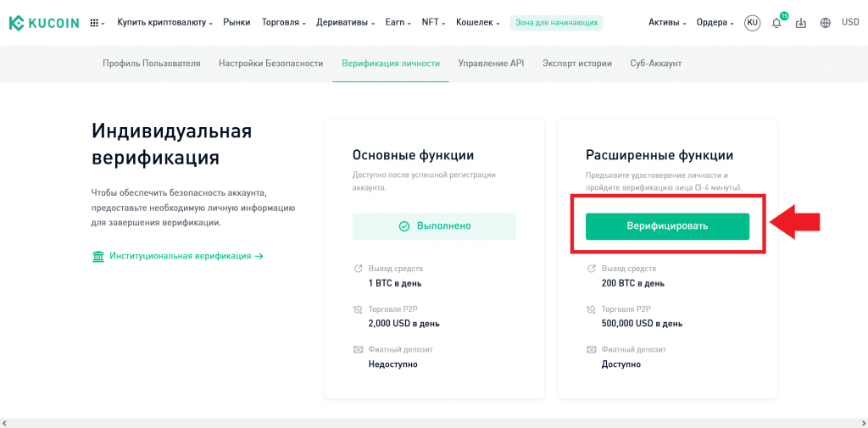The image size is (868, 428).
Task: Click the Верифицировать button
Action: pos(667,226)
